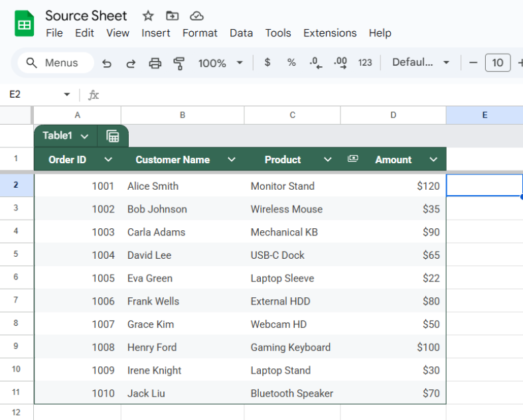
Task: Apply percent format
Action: coord(291,62)
